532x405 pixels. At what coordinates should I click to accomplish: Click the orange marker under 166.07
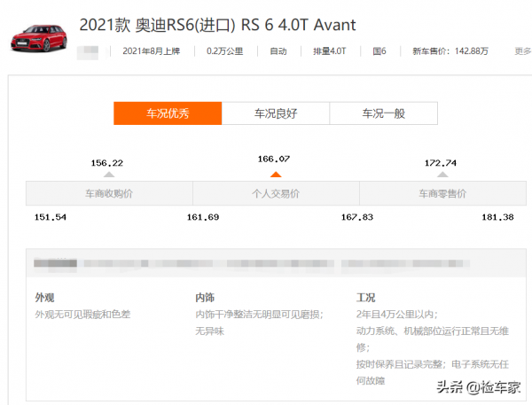pos(276,175)
